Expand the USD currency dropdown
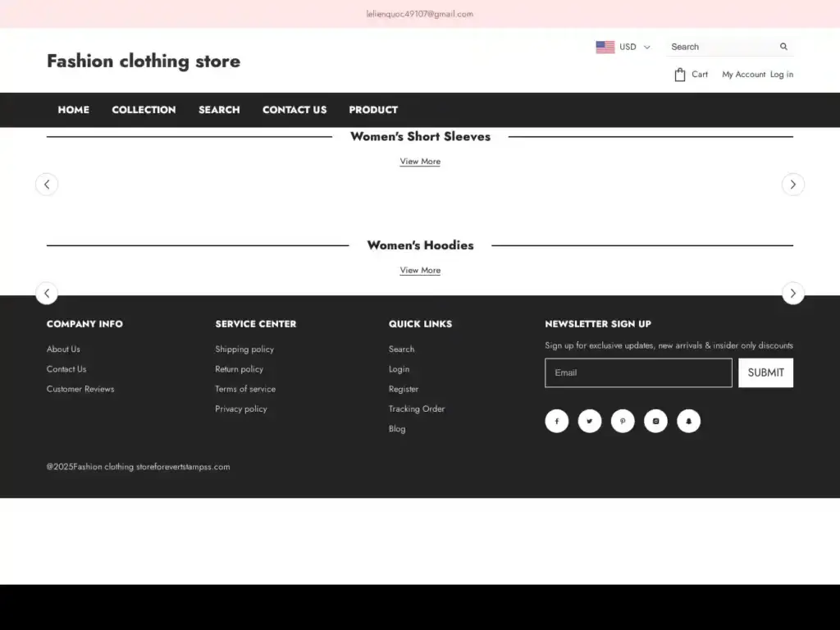 click(x=635, y=47)
